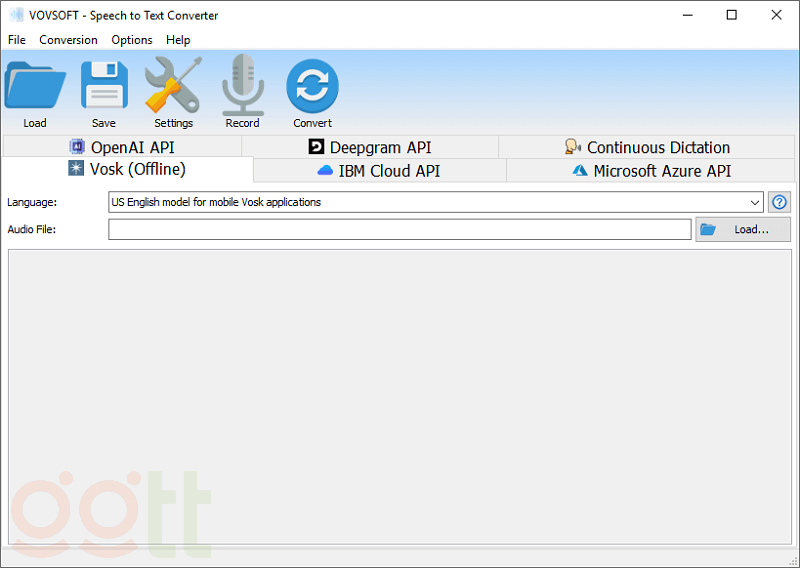Viewport: 800px width, 568px height.
Task: Click the Audio File path input field
Action: pyautogui.click(x=400, y=230)
